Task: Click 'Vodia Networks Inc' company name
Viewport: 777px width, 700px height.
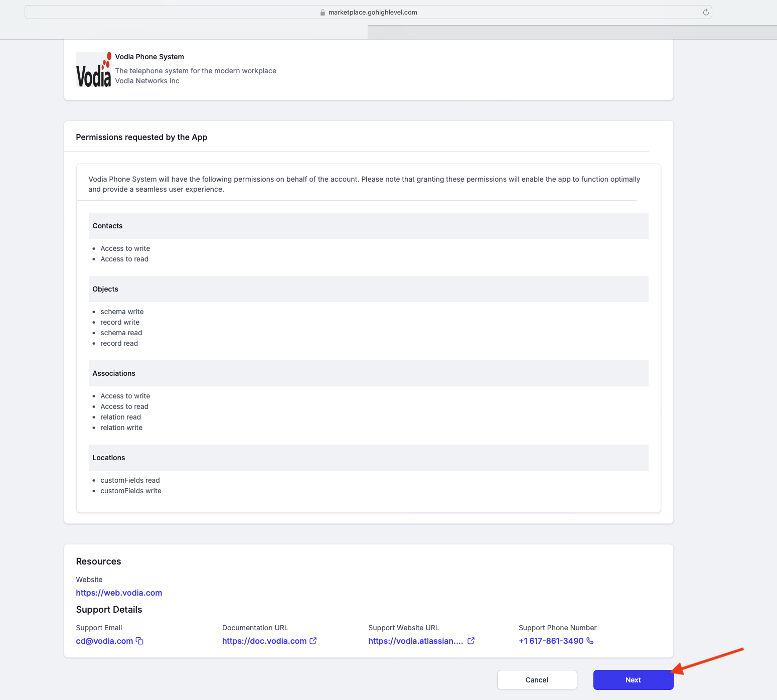Action: [x=147, y=81]
